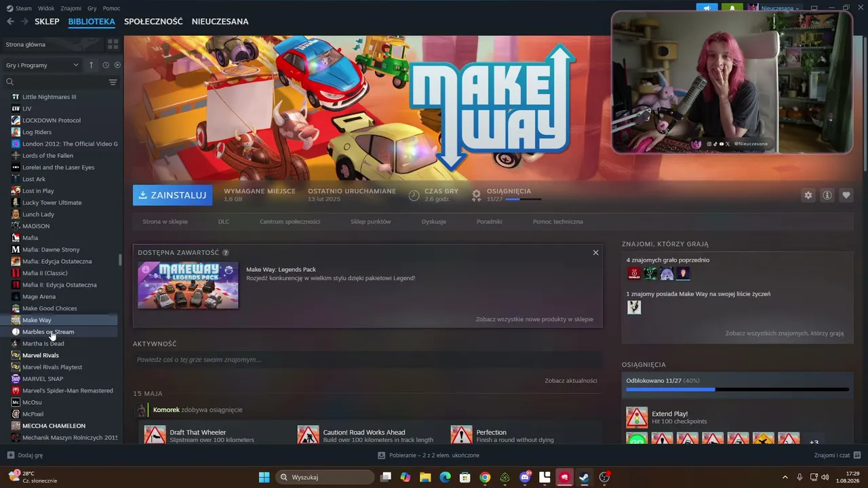Open the friend avatar with wishlist
The image size is (868, 488).
634,307
